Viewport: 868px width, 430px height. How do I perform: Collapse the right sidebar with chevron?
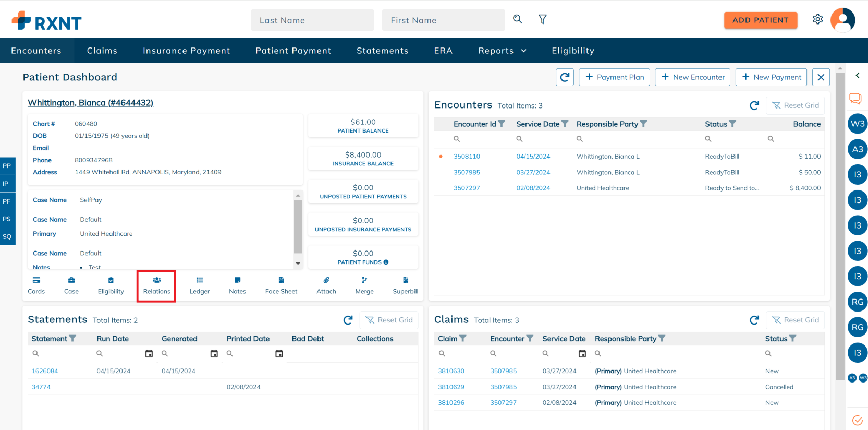click(x=857, y=76)
